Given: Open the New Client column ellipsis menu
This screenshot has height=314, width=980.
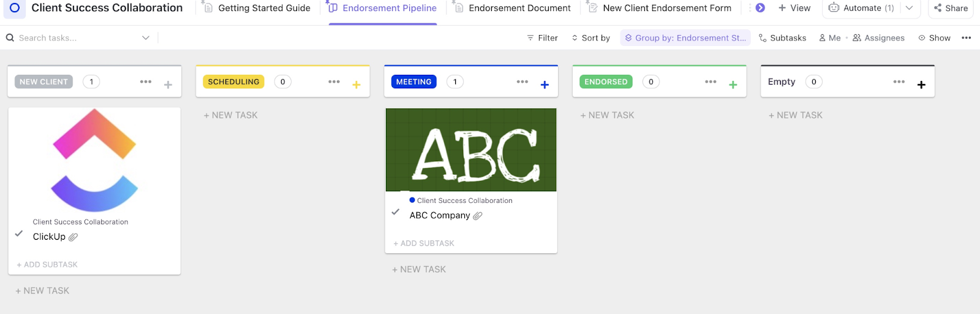Looking at the screenshot, I should [146, 82].
